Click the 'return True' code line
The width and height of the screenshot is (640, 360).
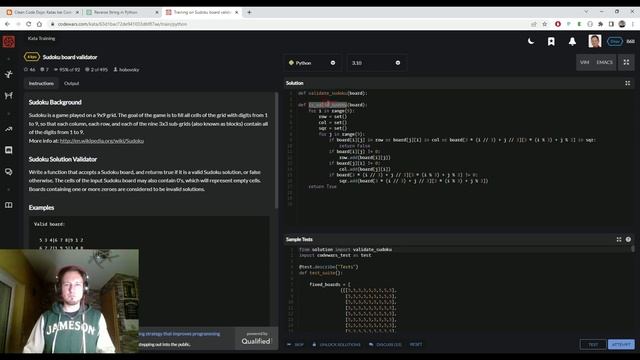click(x=322, y=187)
